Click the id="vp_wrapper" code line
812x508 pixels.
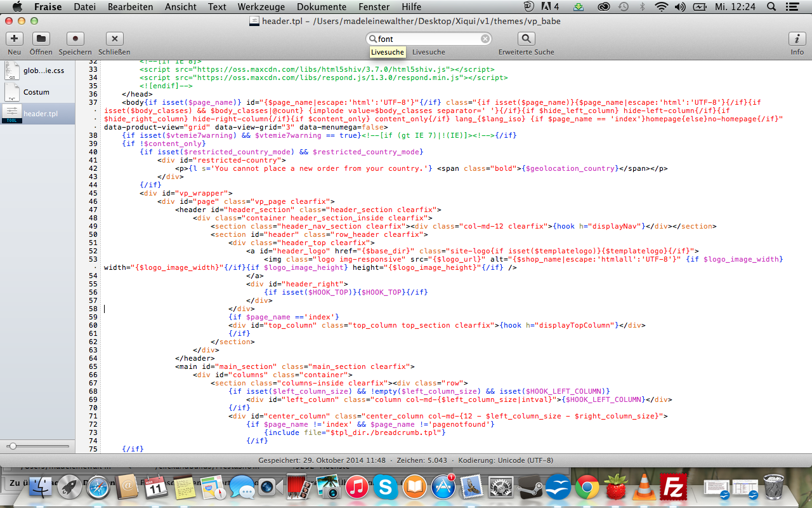(187, 193)
